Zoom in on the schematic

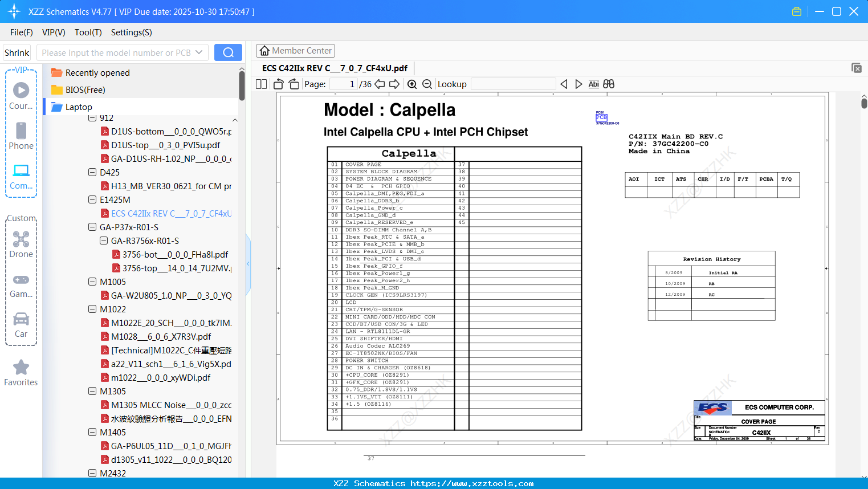coord(412,84)
